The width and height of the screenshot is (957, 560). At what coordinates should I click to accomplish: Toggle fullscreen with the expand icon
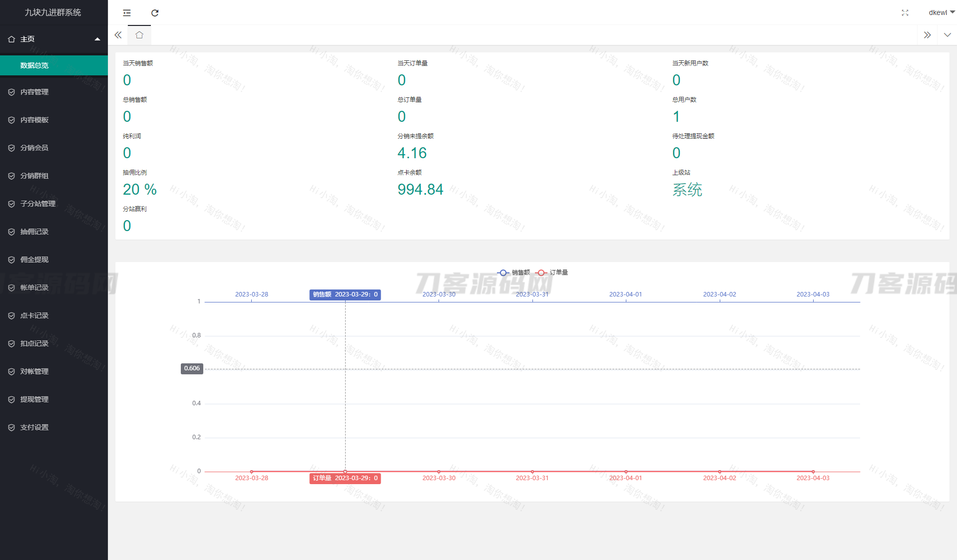pyautogui.click(x=905, y=13)
